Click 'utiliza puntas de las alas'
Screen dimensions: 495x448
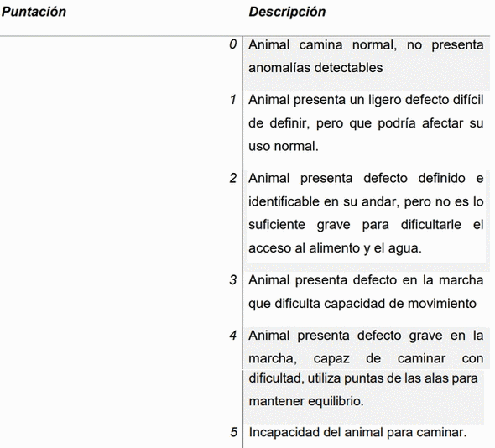[x=378, y=378]
